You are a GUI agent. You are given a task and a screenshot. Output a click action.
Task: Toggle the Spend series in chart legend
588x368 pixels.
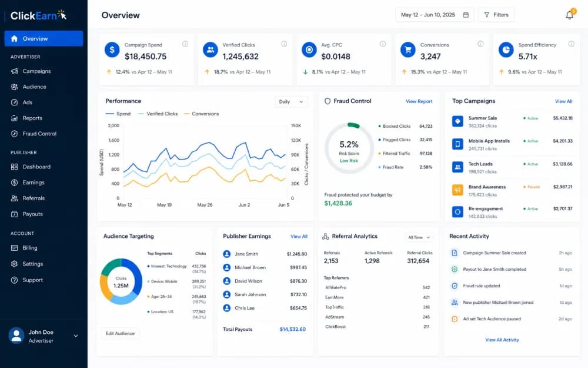[118, 114]
